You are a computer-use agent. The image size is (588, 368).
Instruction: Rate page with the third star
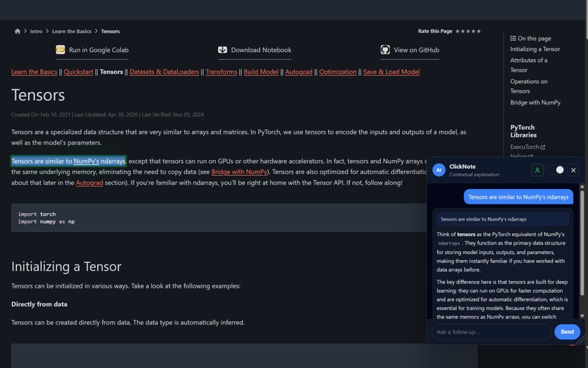tap(468, 31)
